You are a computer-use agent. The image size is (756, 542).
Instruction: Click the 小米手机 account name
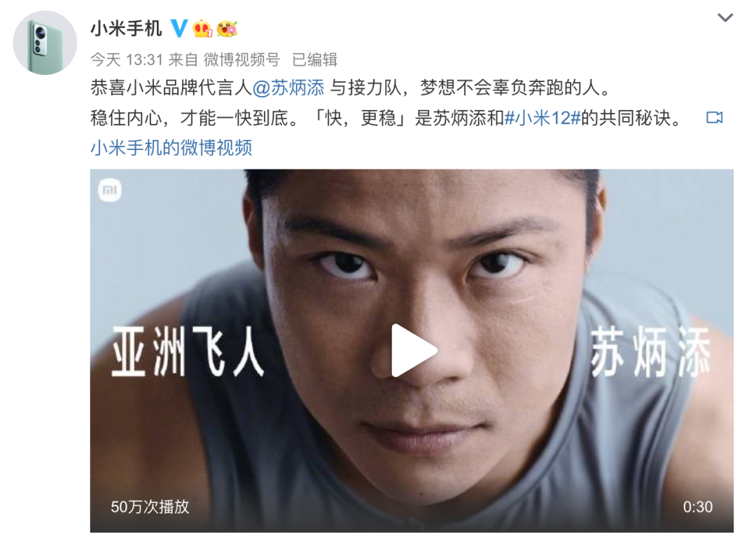(x=126, y=29)
